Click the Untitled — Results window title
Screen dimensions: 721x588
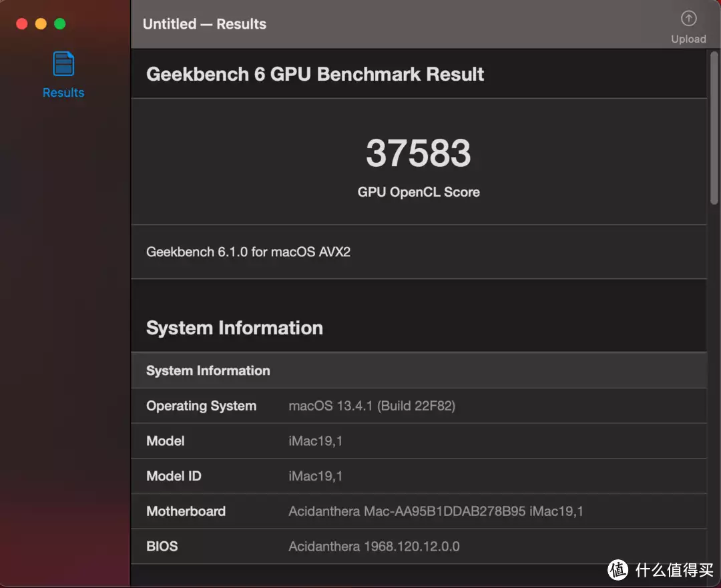(205, 24)
